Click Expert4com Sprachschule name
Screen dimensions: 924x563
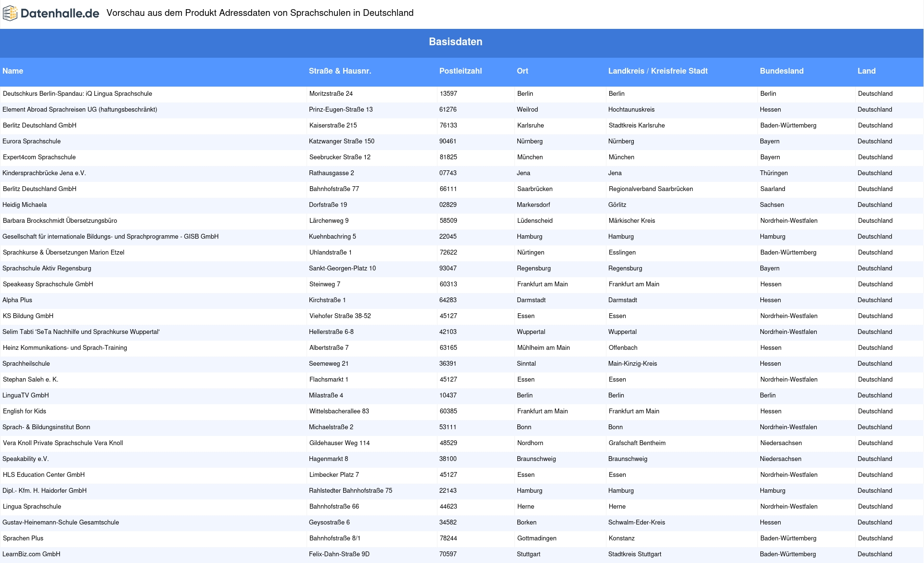[x=39, y=157]
